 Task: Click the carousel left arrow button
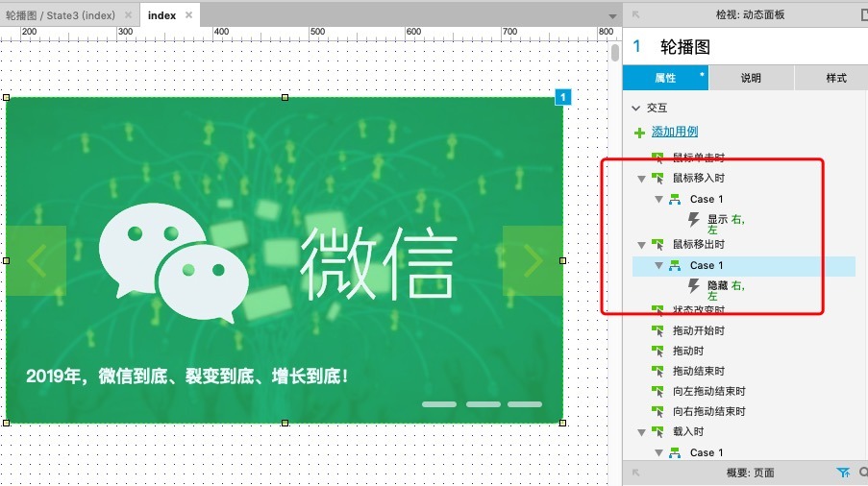click(36, 260)
